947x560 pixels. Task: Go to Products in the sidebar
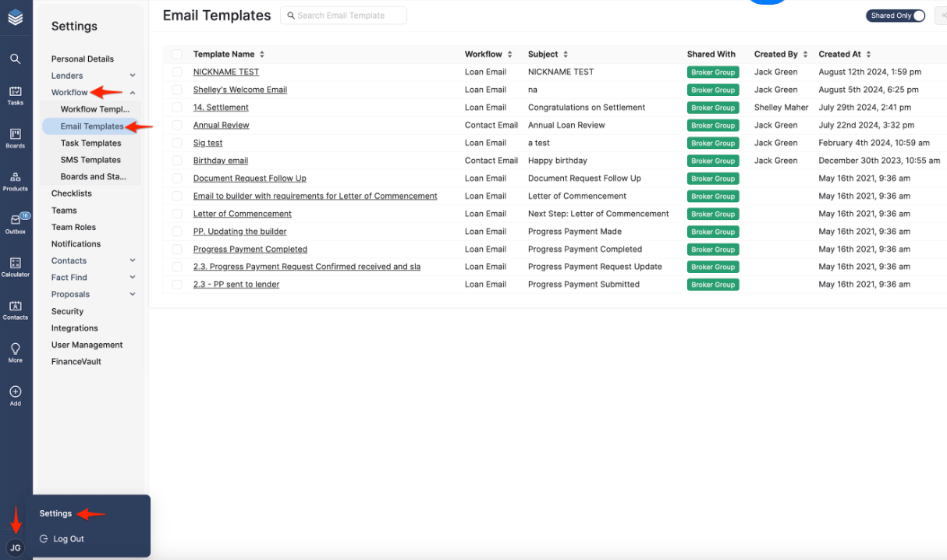(x=16, y=181)
